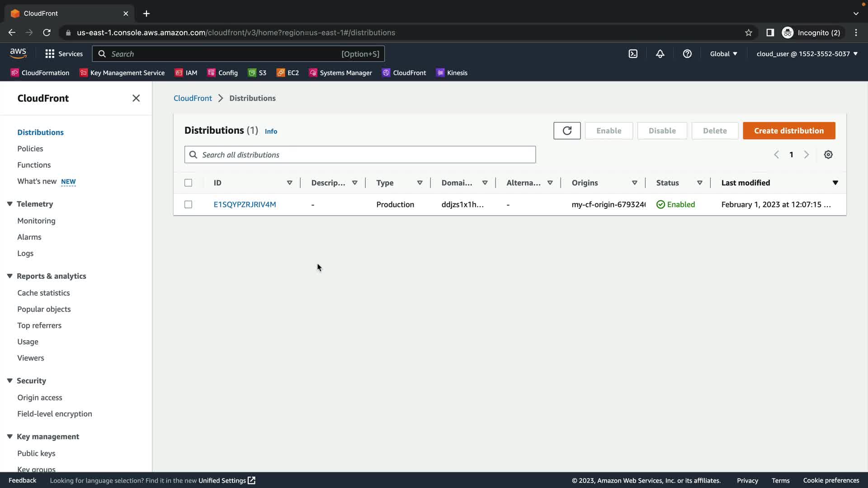Select all distributions checkbox in header
The image size is (868, 488).
point(189,183)
